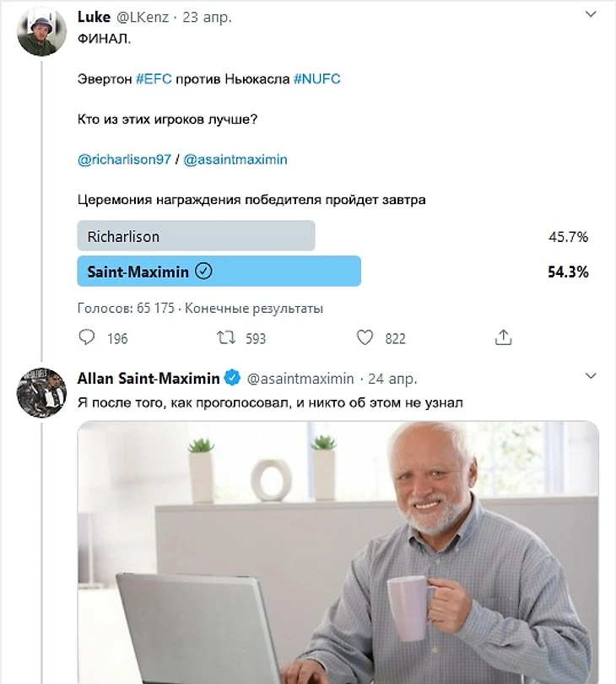Open the #EFC hashtag
The width and height of the screenshot is (616, 684).
(154, 79)
